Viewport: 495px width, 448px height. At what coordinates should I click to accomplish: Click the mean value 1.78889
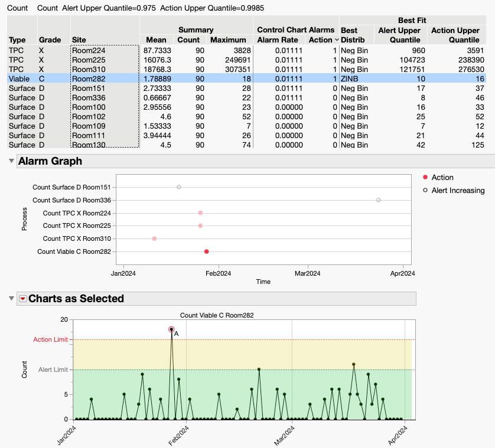[157, 79]
